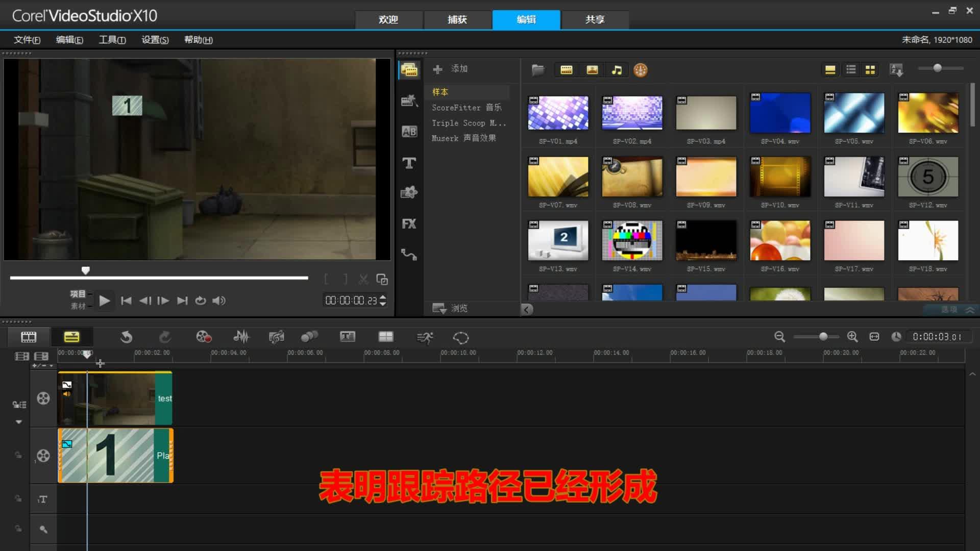Open the Title library T icon
Screen dimensions: 980x551
[409, 163]
